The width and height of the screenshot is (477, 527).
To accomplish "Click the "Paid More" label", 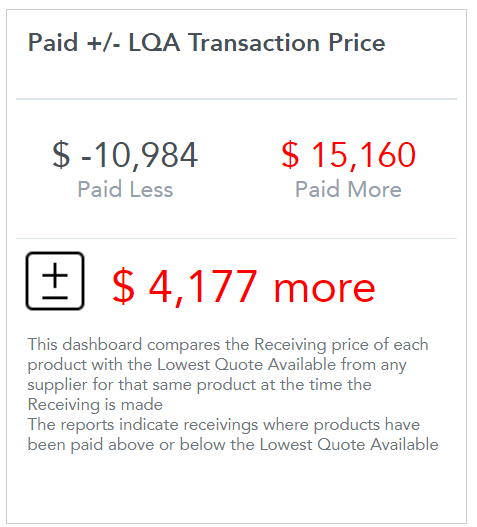I will tap(348, 189).
